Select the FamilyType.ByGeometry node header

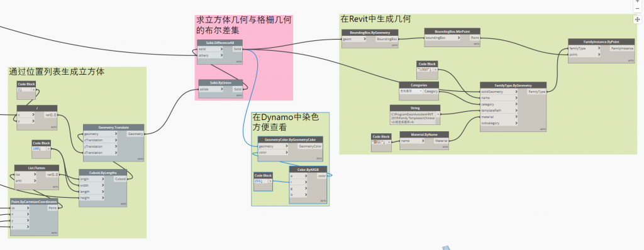click(513, 85)
